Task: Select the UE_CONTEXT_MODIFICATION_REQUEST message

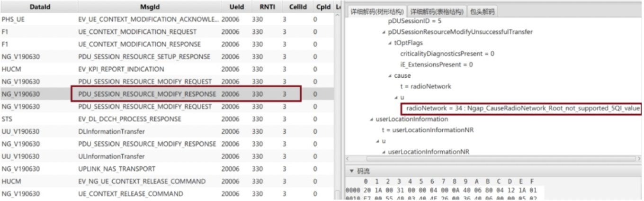Action: (x=167, y=32)
